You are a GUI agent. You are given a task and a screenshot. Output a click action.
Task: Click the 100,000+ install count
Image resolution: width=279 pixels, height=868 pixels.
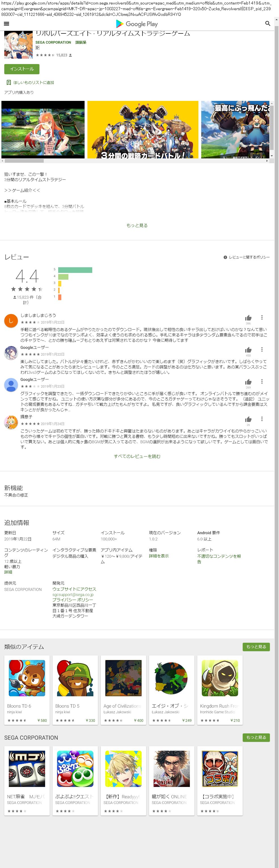(109, 539)
